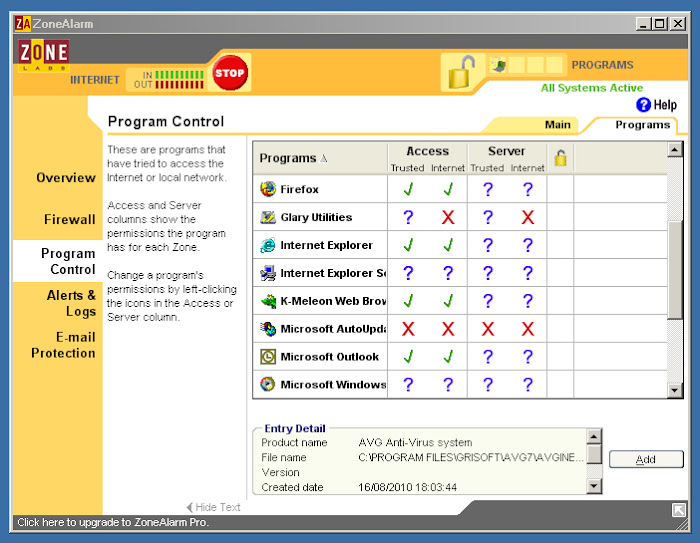Open the E-mail Protection panel
The width and height of the screenshot is (700, 543).
coord(63,345)
